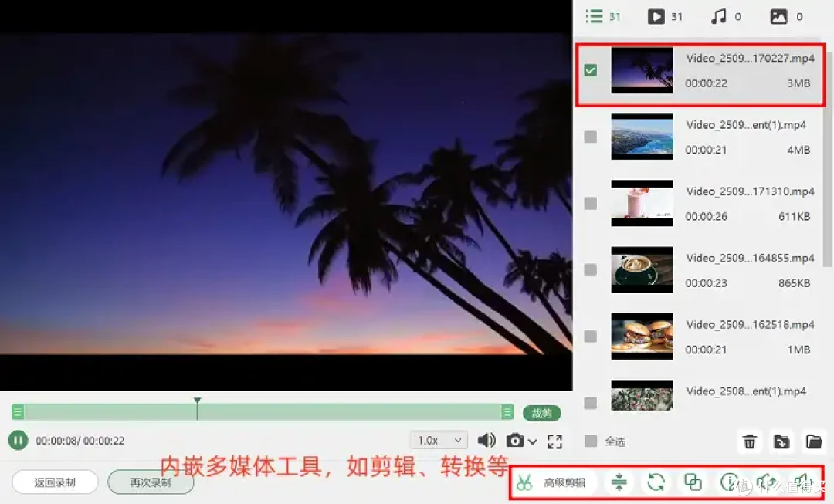Switch to the all-files list tab
The image size is (834, 504).
click(603, 16)
